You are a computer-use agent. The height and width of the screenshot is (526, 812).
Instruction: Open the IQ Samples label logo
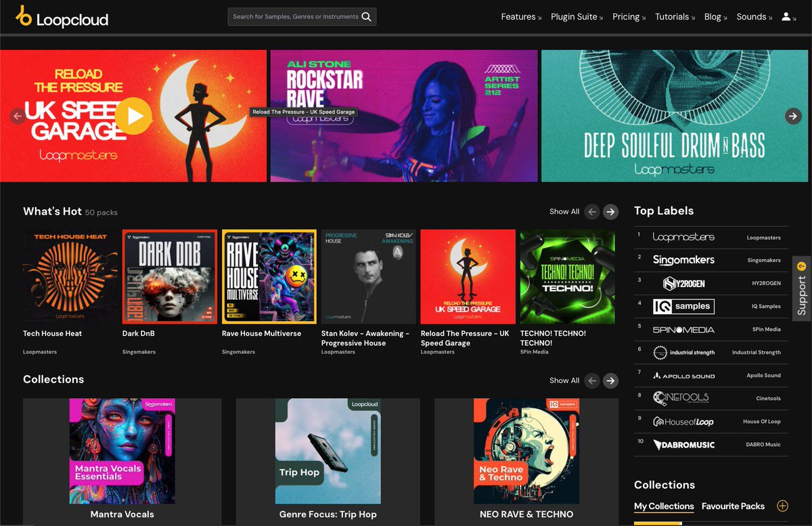coord(683,306)
